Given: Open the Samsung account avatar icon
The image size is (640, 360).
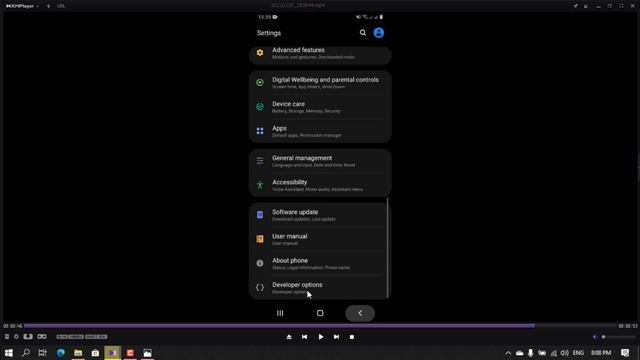Looking at the screenshot, I should tap(379, 33).
